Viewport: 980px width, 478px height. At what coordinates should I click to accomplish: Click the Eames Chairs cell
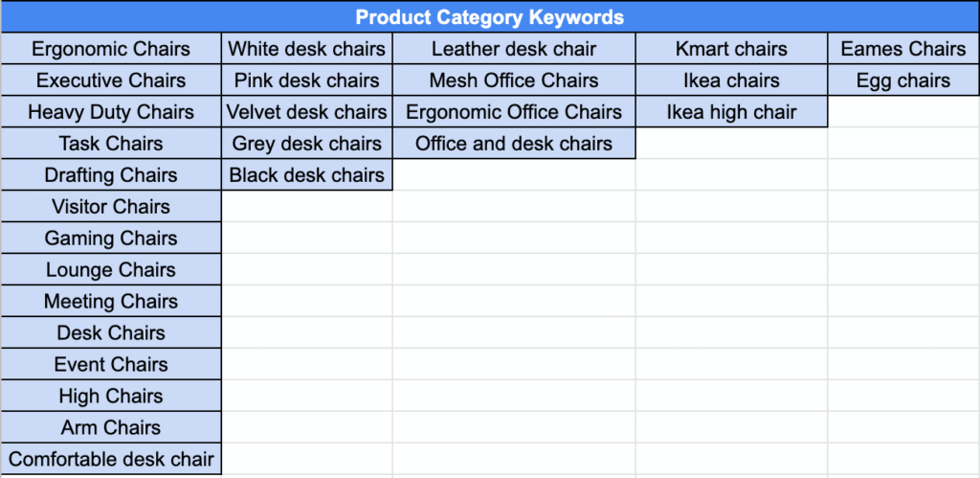903,49
